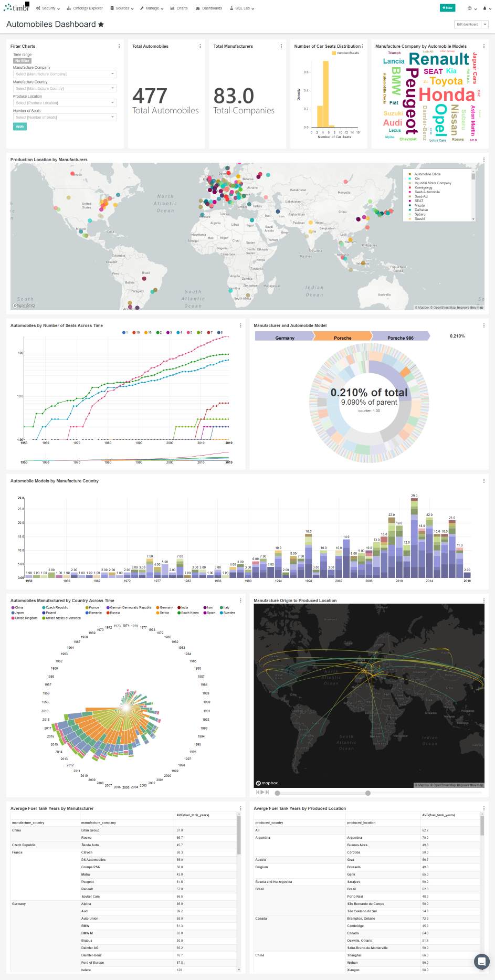
Task: Toggle United Kingdom in country legend
Action: point(25,618)
